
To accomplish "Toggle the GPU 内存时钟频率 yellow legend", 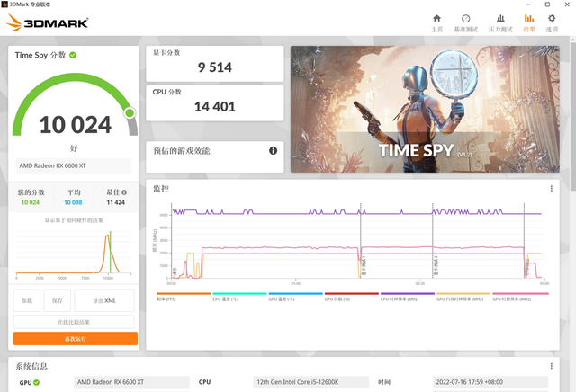I will pyautogui.click(x=463, y=297).
